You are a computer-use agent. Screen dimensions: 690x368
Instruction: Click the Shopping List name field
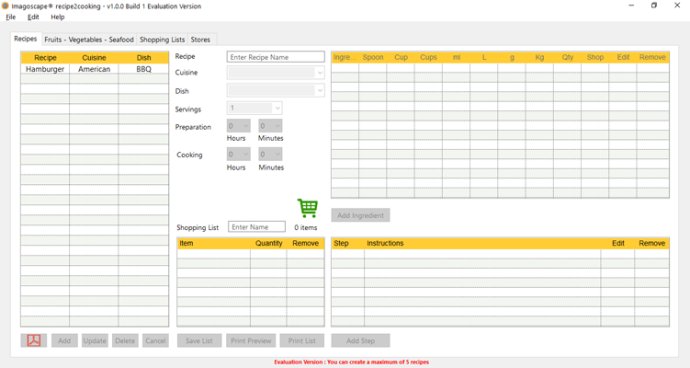(257, 227)
